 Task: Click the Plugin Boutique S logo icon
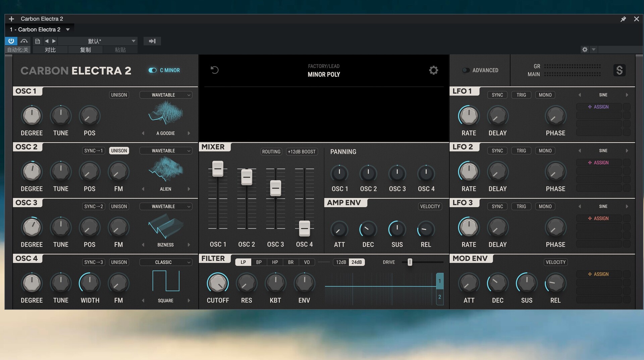click(620, 70)
